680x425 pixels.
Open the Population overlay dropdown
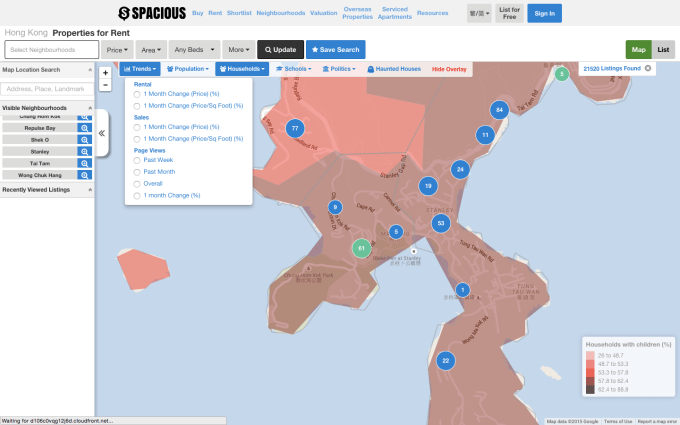point(187,69)
